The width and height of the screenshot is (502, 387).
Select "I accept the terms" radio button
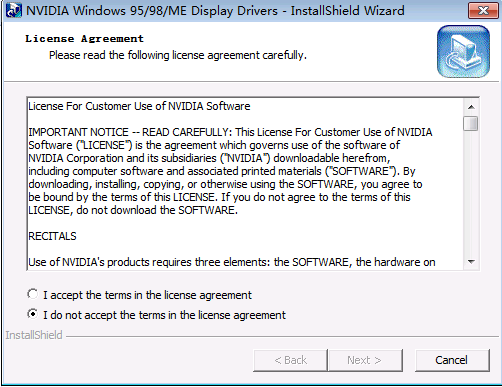tap(33, 294)
